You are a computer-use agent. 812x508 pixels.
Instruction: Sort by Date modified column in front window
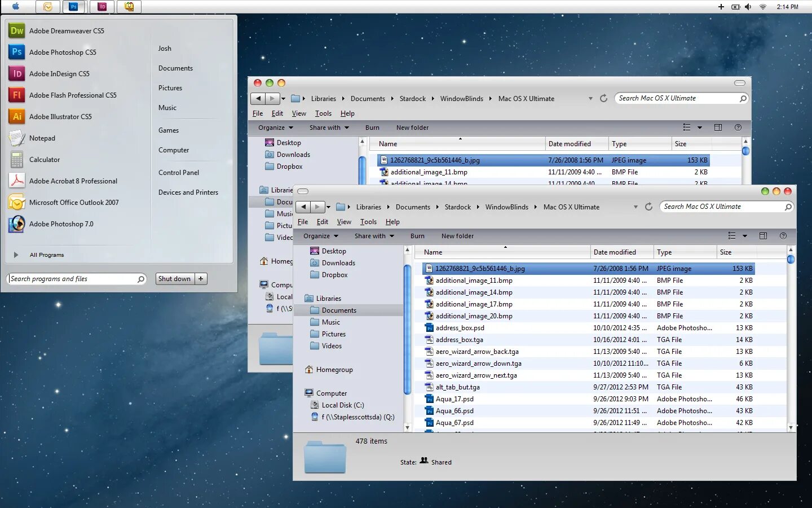(x=621, y=252)
